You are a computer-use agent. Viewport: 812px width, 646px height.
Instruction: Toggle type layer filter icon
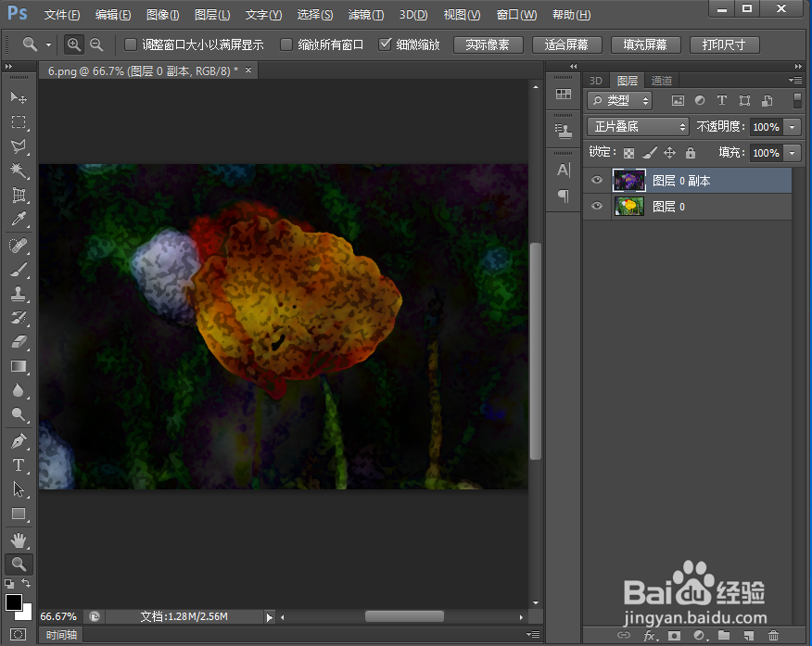coord(722,100)
